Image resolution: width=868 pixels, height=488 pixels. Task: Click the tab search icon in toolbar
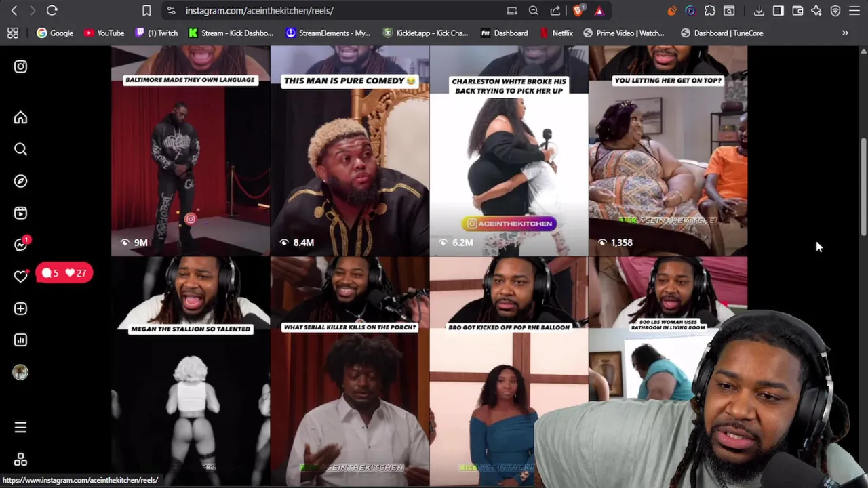point(729,11)
